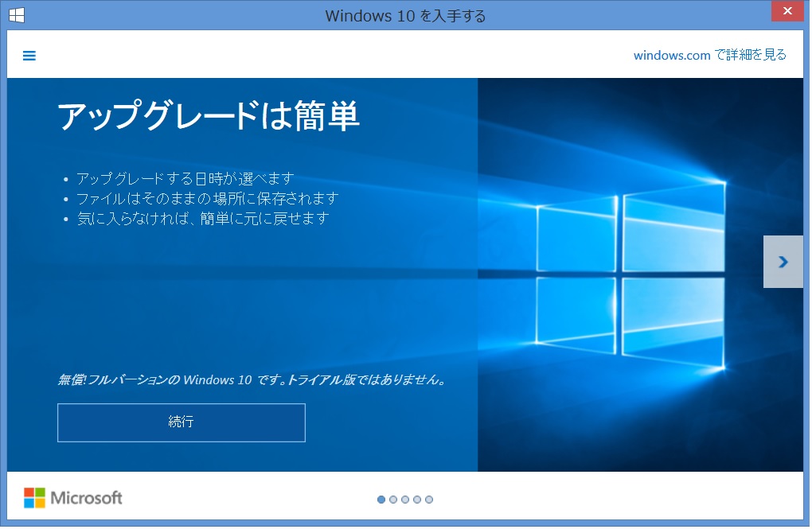
Task: Click 気に入らなければ、簡単に元に戻せます text
Action: (202, 218)
